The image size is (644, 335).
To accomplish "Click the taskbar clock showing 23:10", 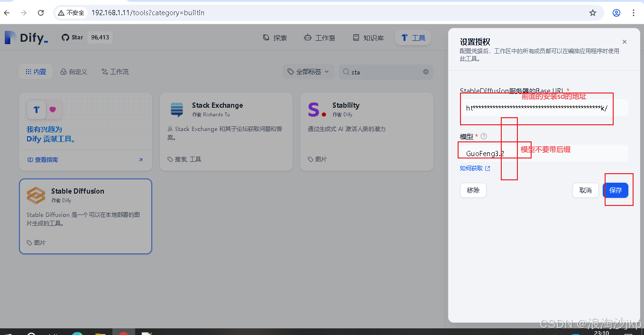I will [x=601, y=333].
